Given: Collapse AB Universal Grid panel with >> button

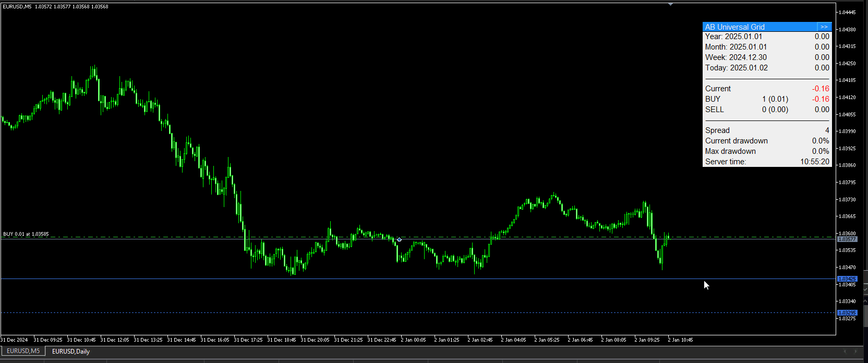Looking at the screenshot, I should [x=824, y=27].
